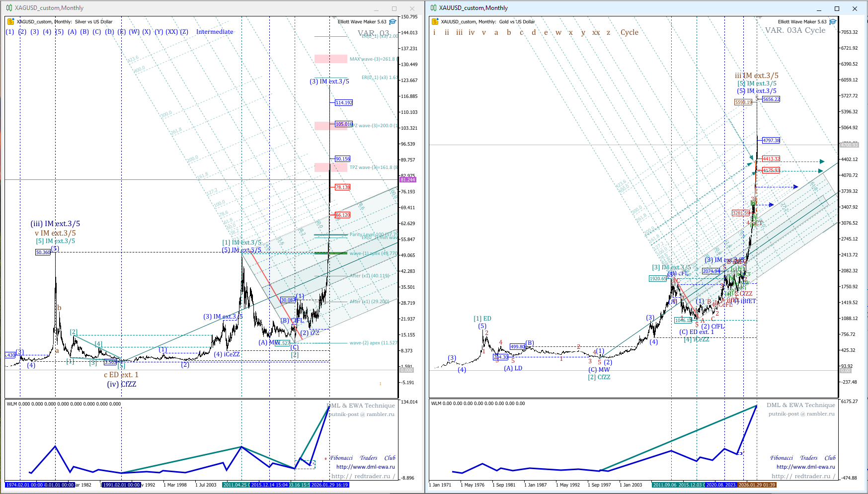868x494 pixels.
Task: Click the candlestick icon in the XAUUSD title bar
Action: (433, 8)
